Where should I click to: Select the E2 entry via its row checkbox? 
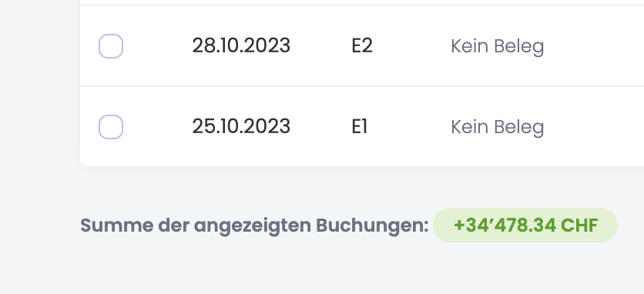coord(111,46)
